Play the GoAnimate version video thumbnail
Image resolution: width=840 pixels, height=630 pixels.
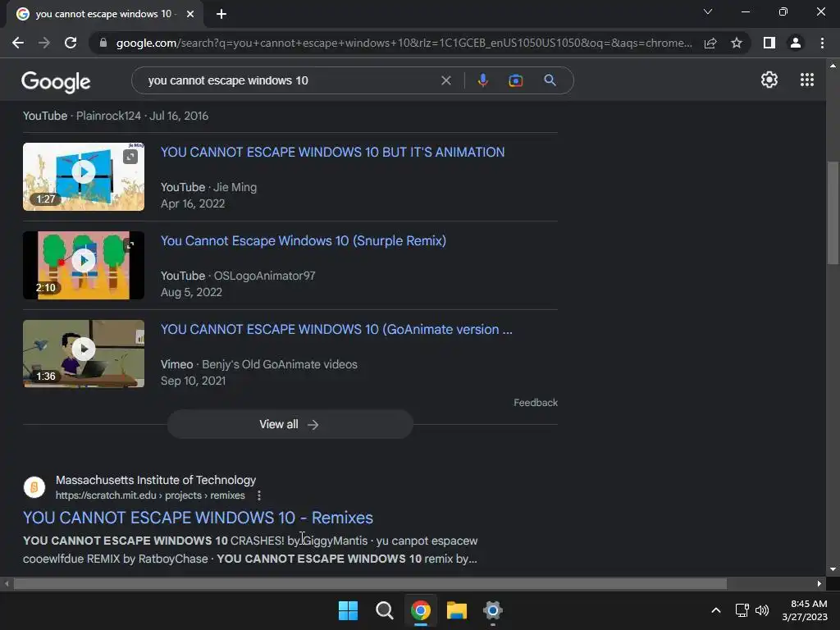point(84,354)
